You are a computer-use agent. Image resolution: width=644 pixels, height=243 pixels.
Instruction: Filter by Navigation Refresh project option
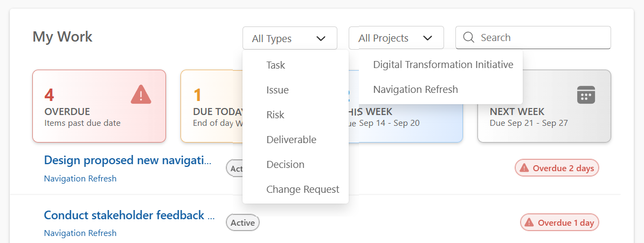[x=416, y=90]
